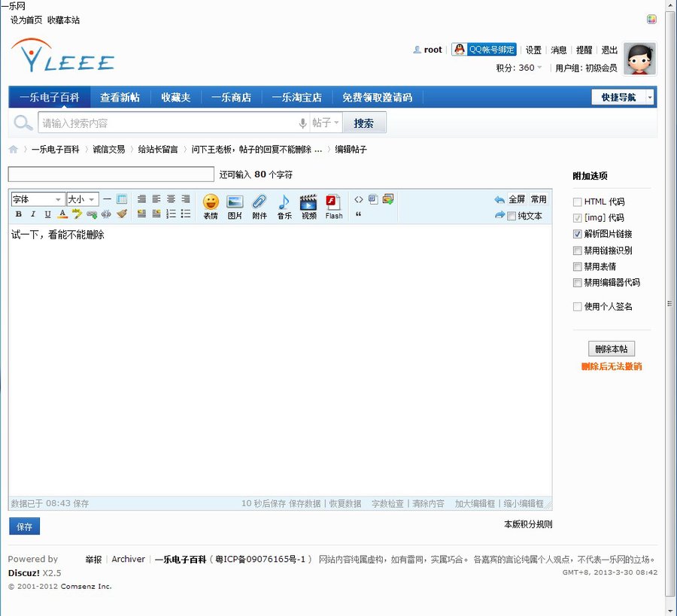Open the 图片 image insert tool
Screen dimensions: 677x616
coord(235,205)
